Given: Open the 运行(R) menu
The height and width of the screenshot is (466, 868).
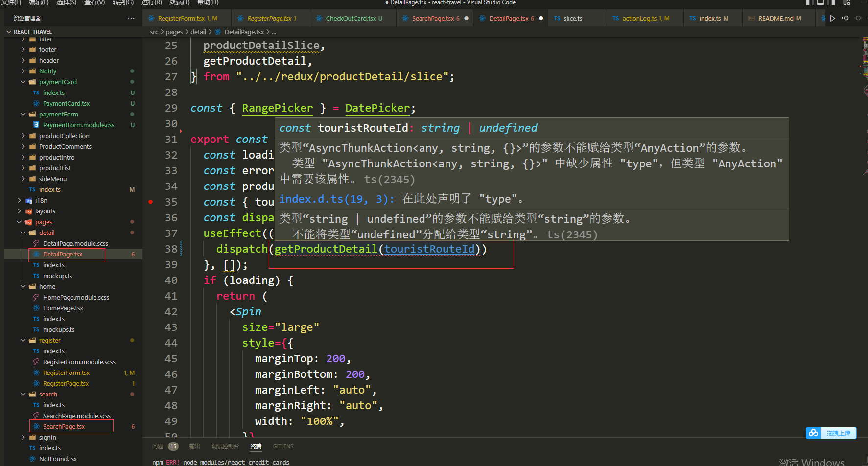Looking at the screenshot, I should tap(152, 2).
